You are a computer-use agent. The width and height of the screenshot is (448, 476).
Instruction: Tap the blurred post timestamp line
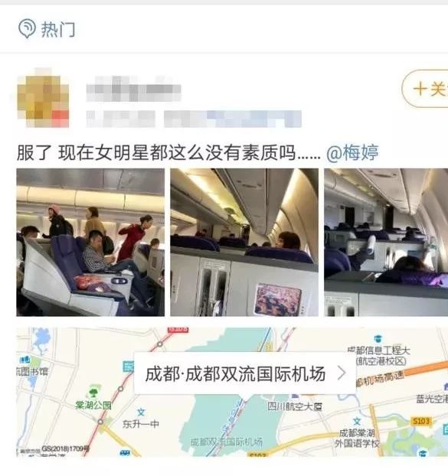click(194, 119)
